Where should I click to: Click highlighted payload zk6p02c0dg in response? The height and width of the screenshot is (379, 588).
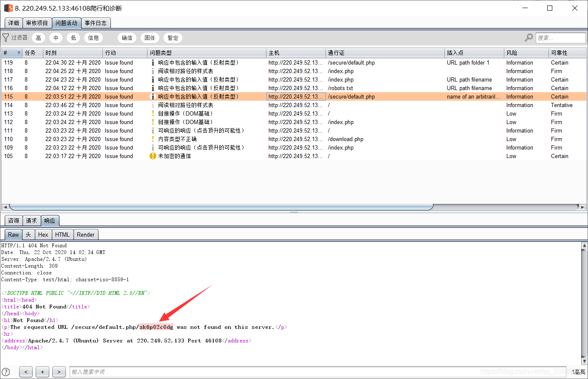click(x=156, y=327)
